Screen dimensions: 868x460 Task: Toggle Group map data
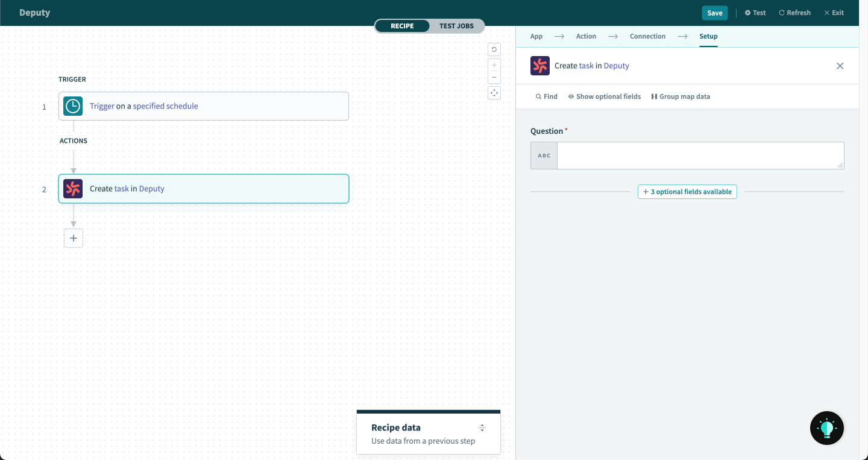680,96
